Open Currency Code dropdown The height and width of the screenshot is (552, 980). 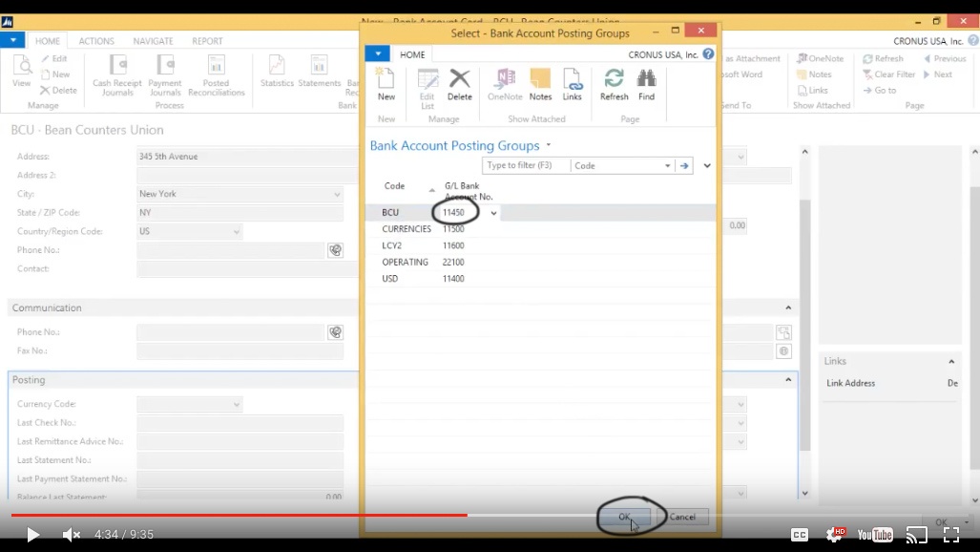click(x=237, y=405)
